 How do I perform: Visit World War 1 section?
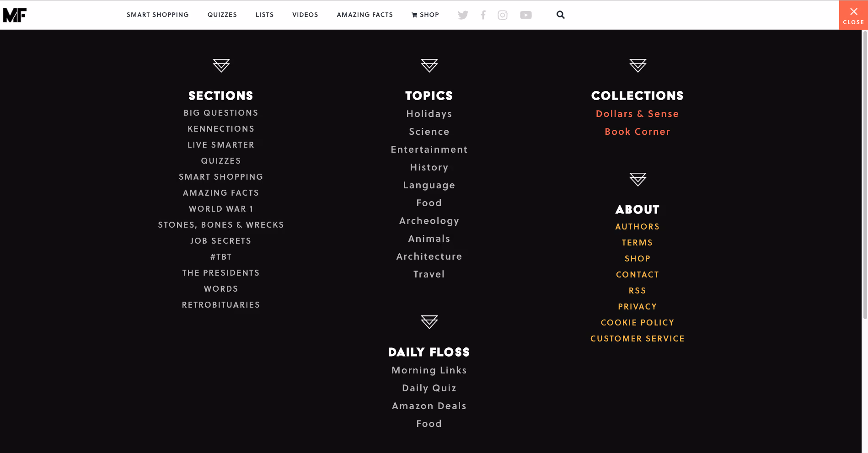pos(221,209)
